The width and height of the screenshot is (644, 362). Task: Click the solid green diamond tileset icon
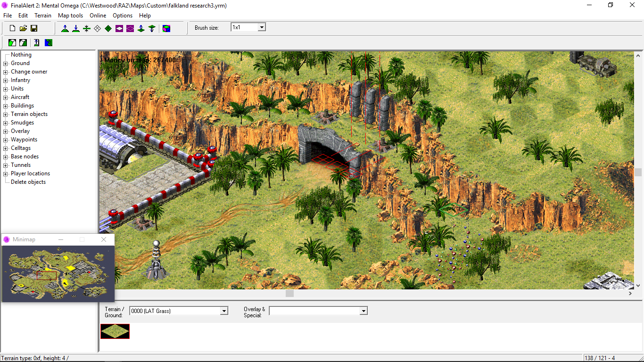tap(108, 28)
